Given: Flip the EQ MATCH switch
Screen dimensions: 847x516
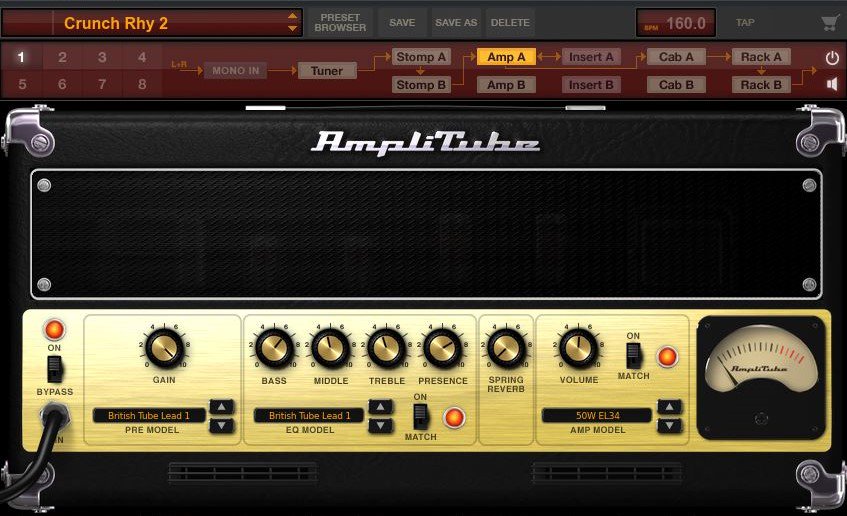Looking at the screenshot, I should [x=420, y=417].
